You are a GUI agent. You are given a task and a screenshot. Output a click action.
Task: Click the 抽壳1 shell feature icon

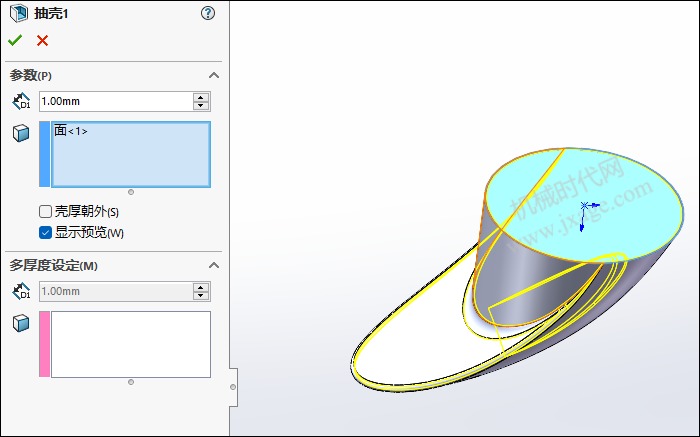[19, 13]
